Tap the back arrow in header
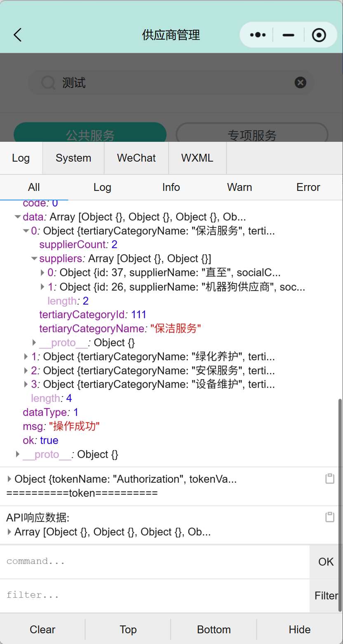Screen dimensions: 343x644 [17, 35]
